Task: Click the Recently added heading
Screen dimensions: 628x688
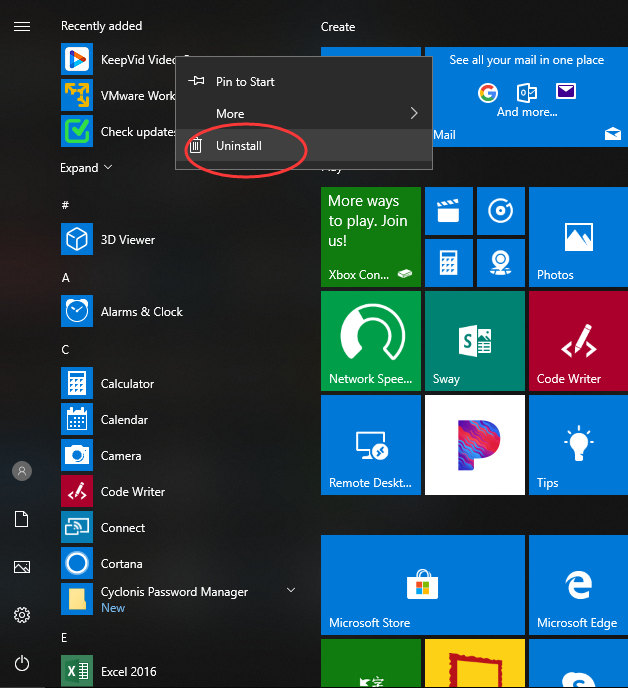Action: click(101, 26)
